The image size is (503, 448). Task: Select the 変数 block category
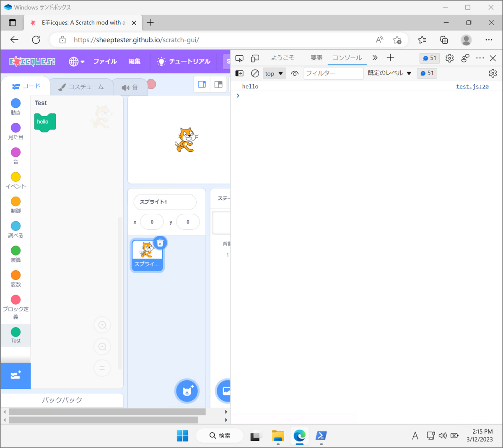click(16, 279)
